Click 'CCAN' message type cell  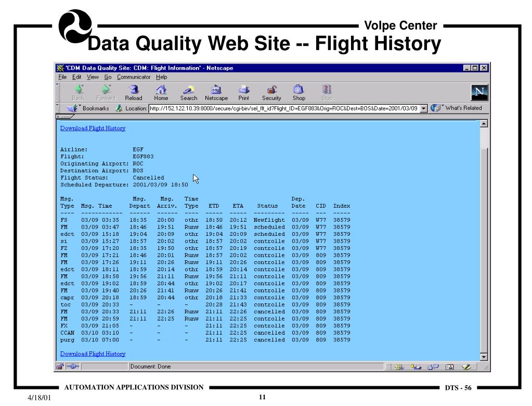[x=67, y=333]
